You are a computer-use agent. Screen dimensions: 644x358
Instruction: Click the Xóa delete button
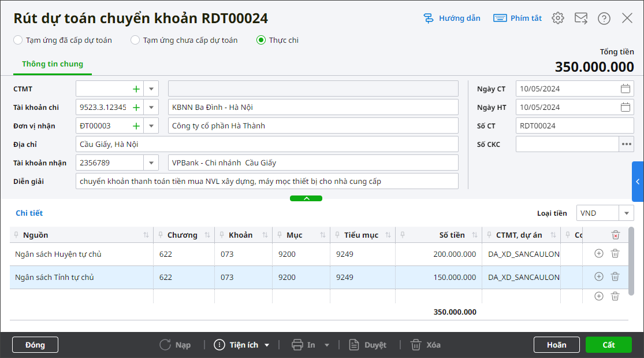coord(426,345)
